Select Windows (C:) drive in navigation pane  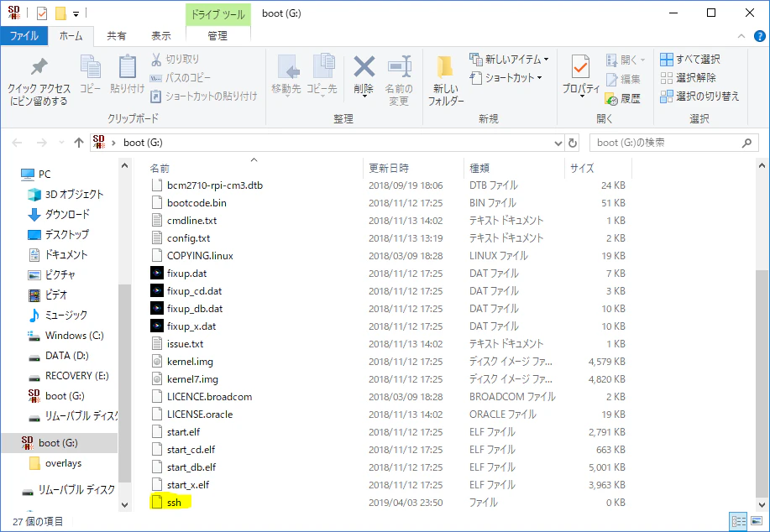click(74, 336)
